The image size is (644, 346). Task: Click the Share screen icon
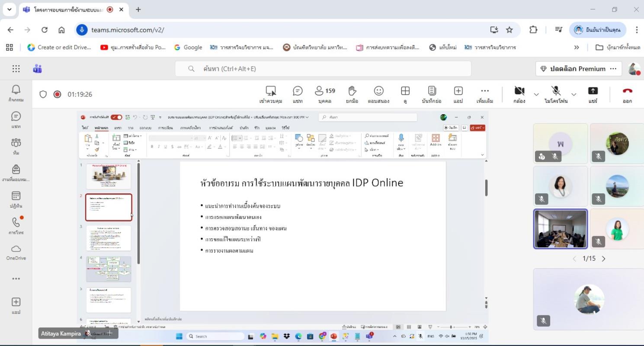[593, 94]
